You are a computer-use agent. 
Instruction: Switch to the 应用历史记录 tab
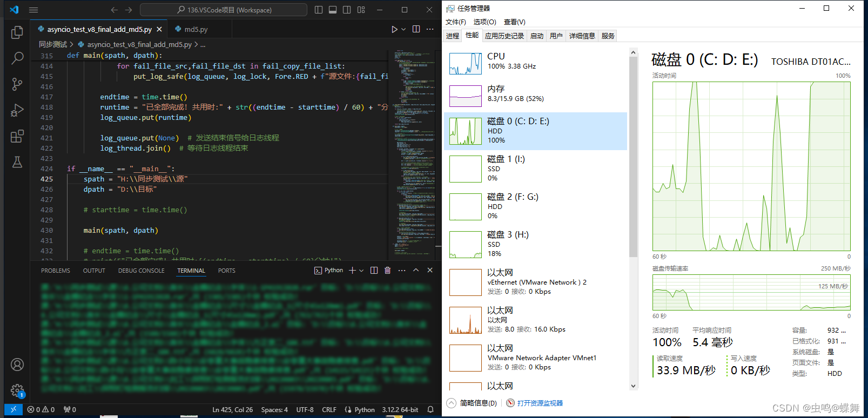click(x=504, y=36)
